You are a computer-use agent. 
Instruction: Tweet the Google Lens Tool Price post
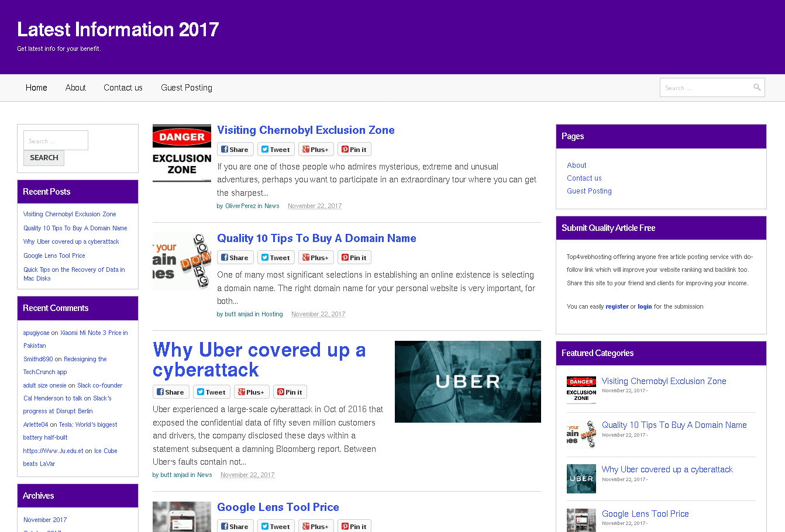pos(276,526)
